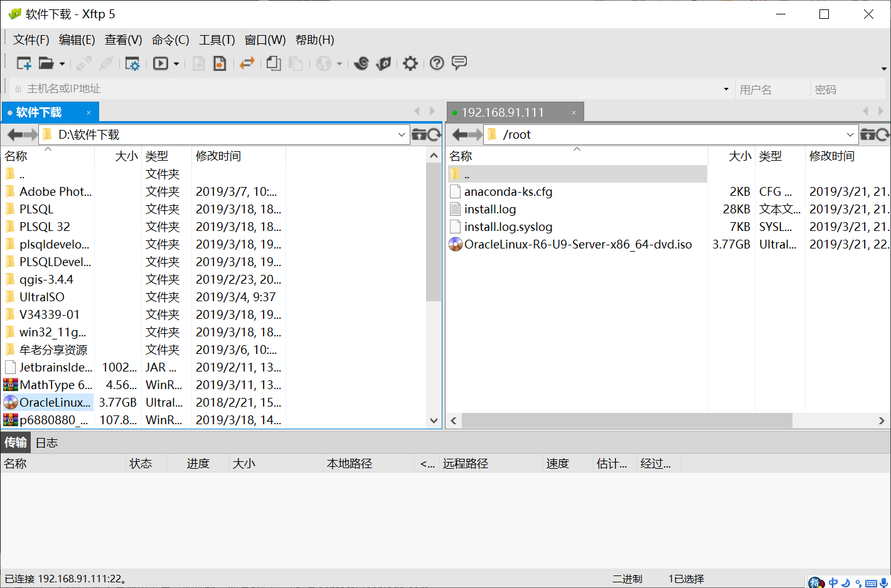Viewport: 891px width, 588px height.
Task: Expand the host address history dropdown
Action: (x=726, y=89)
